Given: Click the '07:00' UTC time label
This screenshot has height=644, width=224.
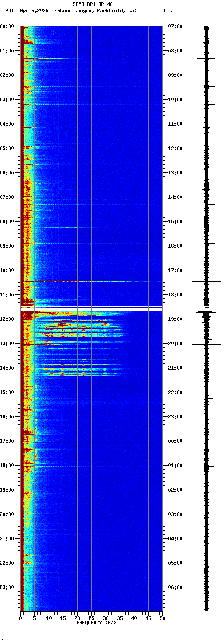Looking at the screenshot, I should click(x=175, y=26).
